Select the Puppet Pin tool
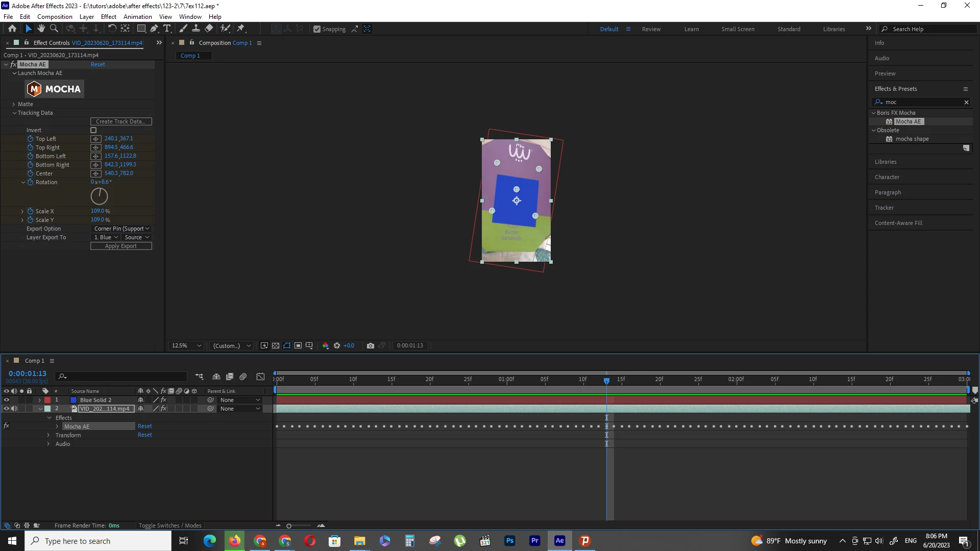This screenshot has height=551, width=980. (x=241, y=29)
